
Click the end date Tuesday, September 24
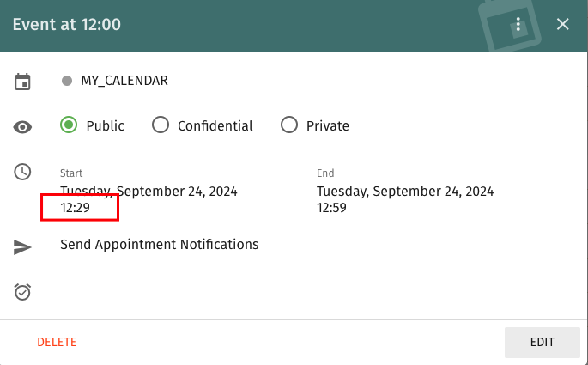click(405, 191)
